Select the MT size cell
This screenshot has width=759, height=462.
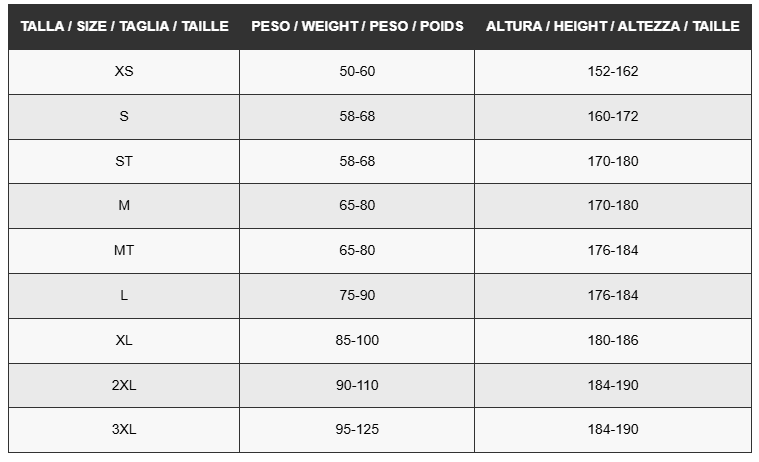pos(124,250)
